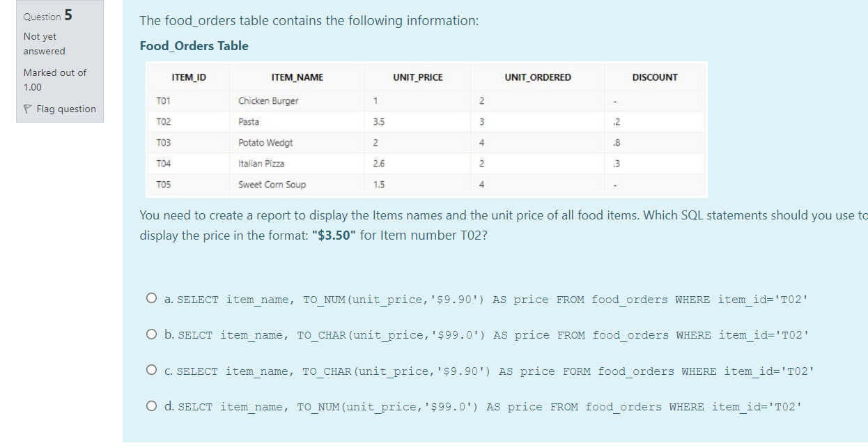Click the T02 item ID cell

pyautogui.click(x=164, y=121)
